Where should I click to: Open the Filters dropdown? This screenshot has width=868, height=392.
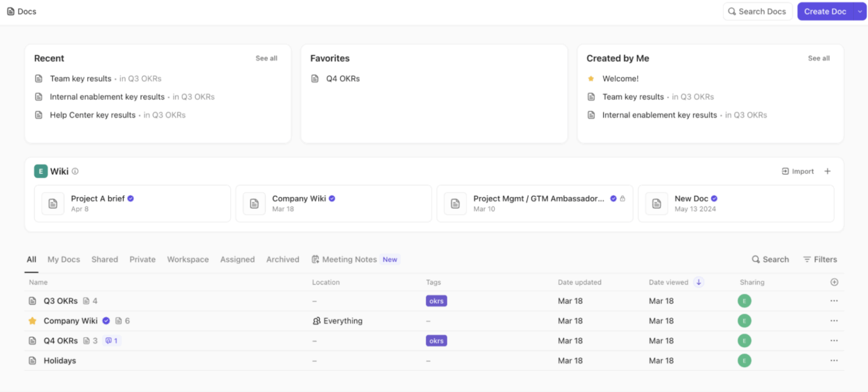[820, 259]
